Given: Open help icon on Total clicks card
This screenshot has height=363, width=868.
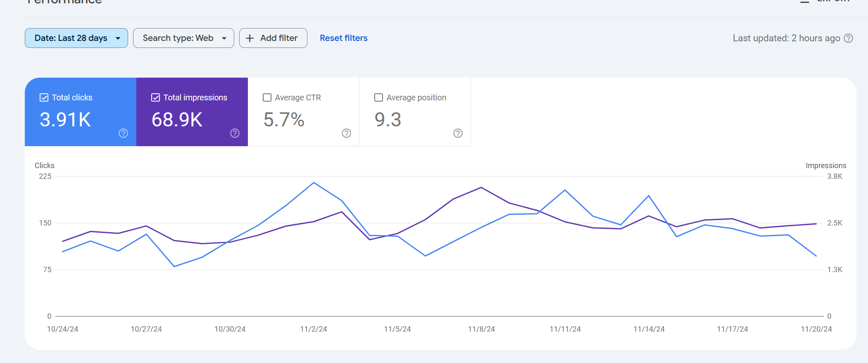Looking at the screenshot, I should [123, 133].
